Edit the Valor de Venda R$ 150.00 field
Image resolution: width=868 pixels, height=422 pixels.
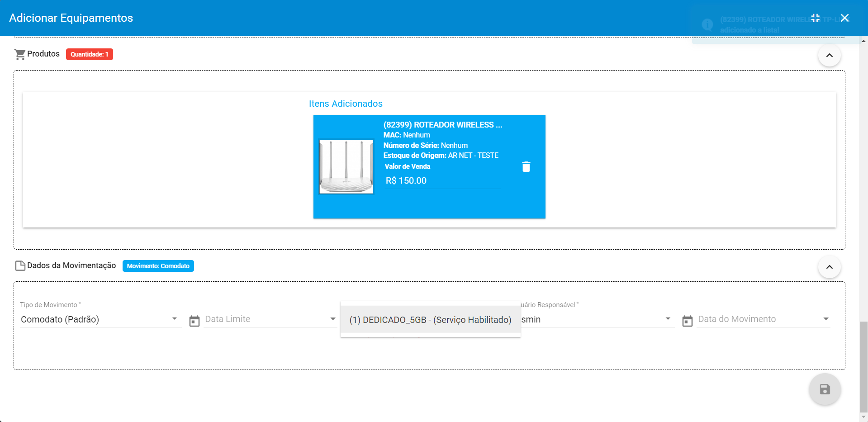click(x=443, y=180)
